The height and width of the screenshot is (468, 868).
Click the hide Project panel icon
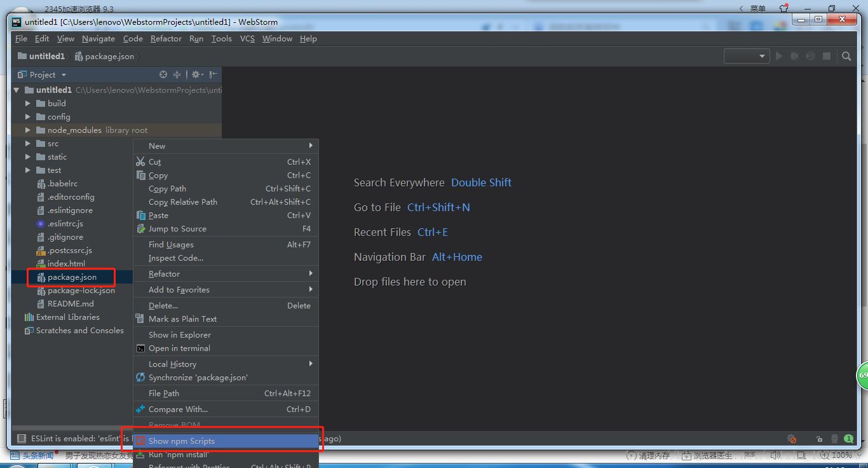[x=213, y=74]
